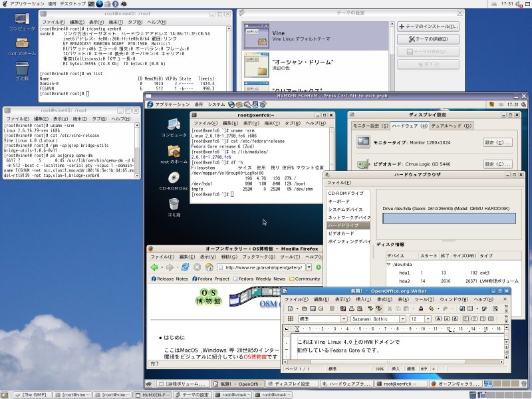Viewport: 532px width, 399px height.
Task: Click the globe browser launcher in top panel
Action: 99,4
